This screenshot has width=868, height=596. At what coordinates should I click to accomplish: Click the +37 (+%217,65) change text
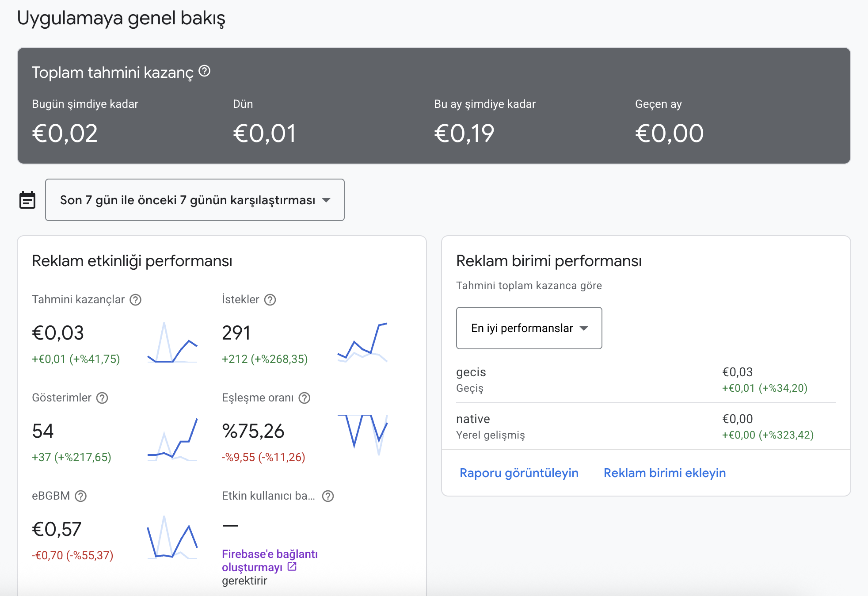(72, 457)
